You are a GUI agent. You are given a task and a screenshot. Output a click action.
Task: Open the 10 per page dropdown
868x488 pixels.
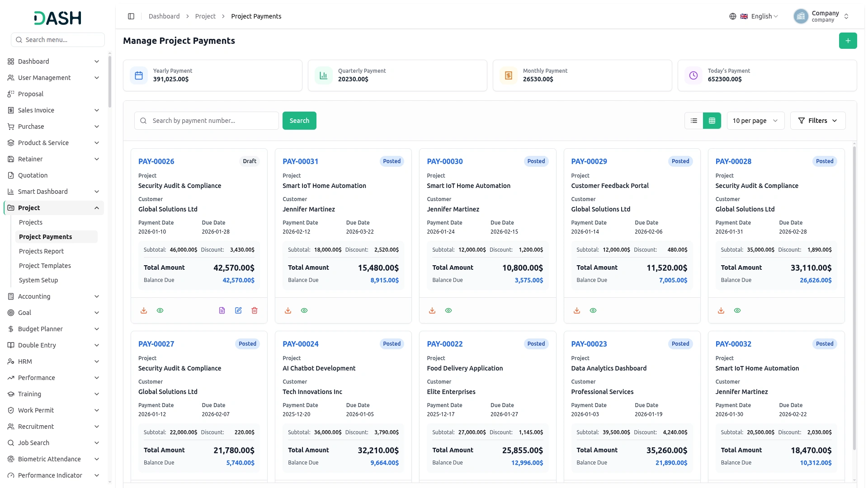click(755, 121)
